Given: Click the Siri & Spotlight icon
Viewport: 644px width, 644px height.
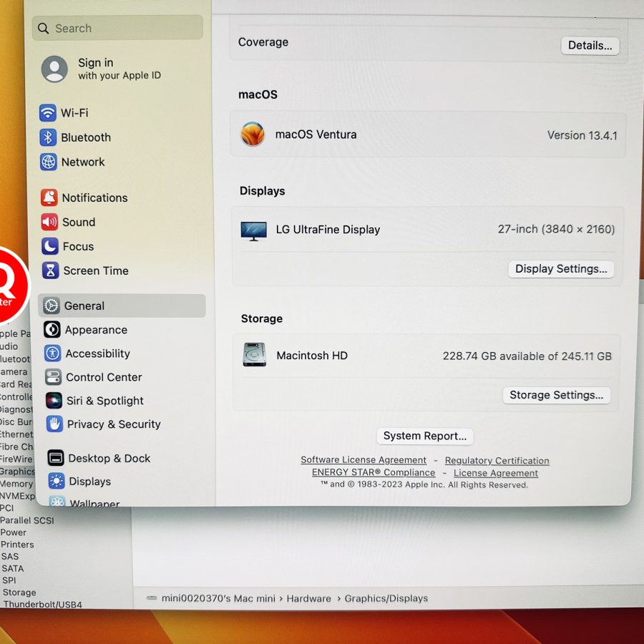Looking at the screenshot, I should point(54,401).
